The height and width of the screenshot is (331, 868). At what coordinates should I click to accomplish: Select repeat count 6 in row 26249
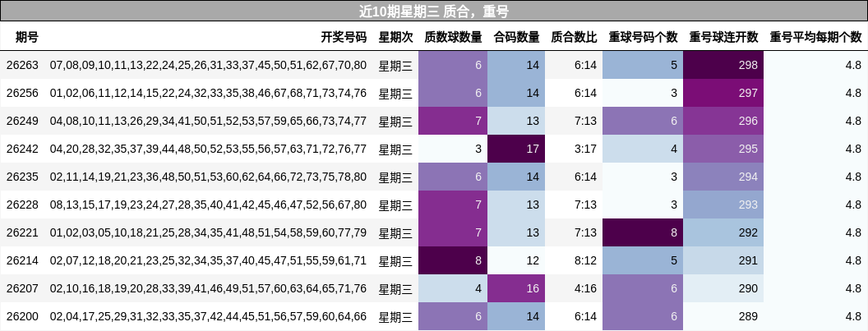coord(644,122)
